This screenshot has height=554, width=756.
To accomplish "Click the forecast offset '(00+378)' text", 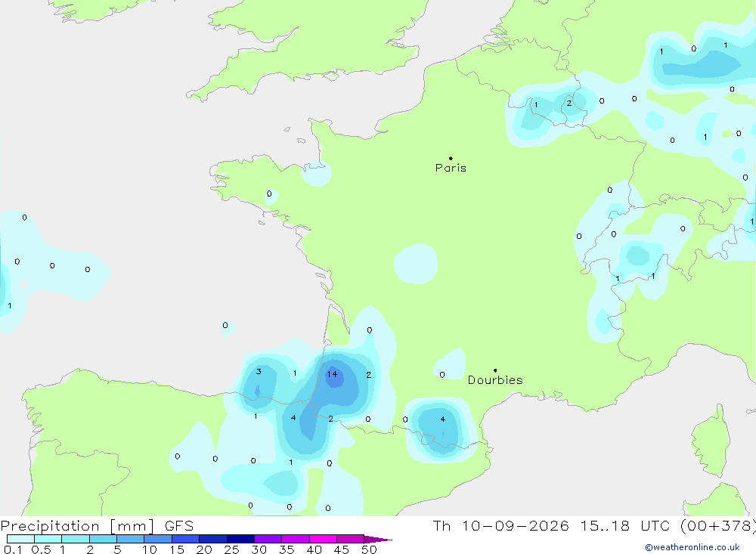I will [718, 526].
